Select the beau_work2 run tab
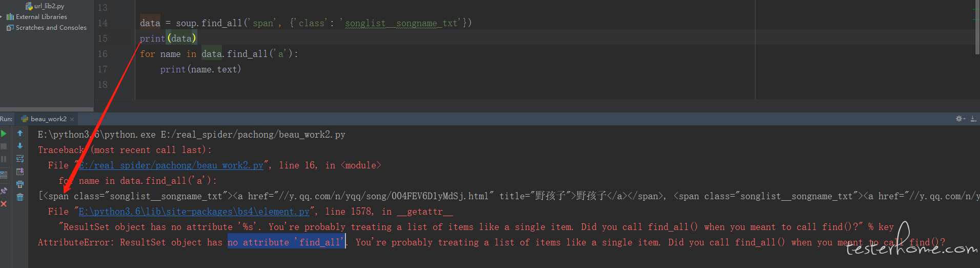Viewport: 980px width, 268px height. 48,119
